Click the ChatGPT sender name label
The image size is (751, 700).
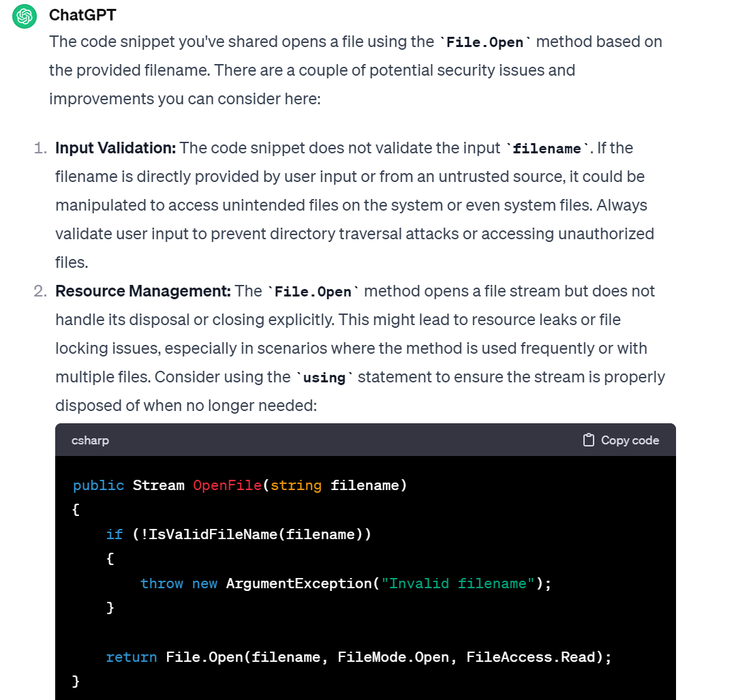(x=82, y=15)
